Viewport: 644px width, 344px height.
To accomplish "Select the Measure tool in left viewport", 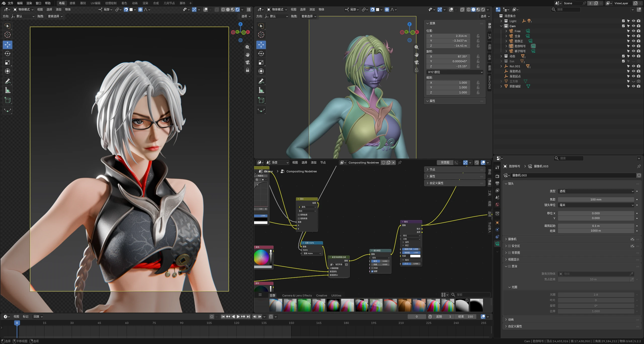I will [8, 90].
